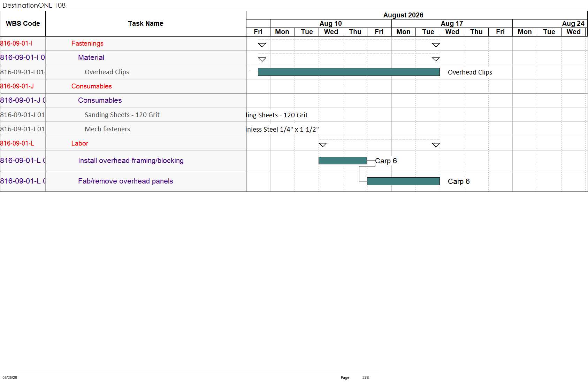This screenshot has width=588, height=382.
Task: Click the Aug 17 week header
Action: 452,23
